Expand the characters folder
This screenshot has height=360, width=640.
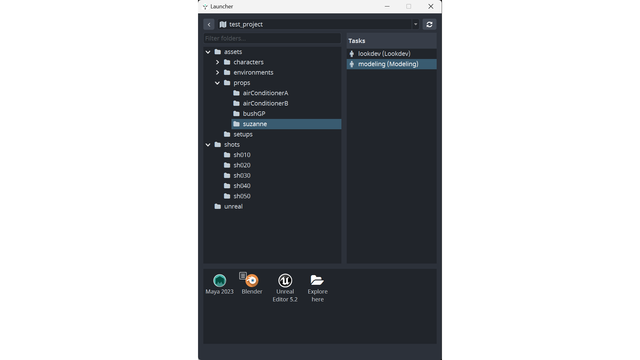coord(218,62)
